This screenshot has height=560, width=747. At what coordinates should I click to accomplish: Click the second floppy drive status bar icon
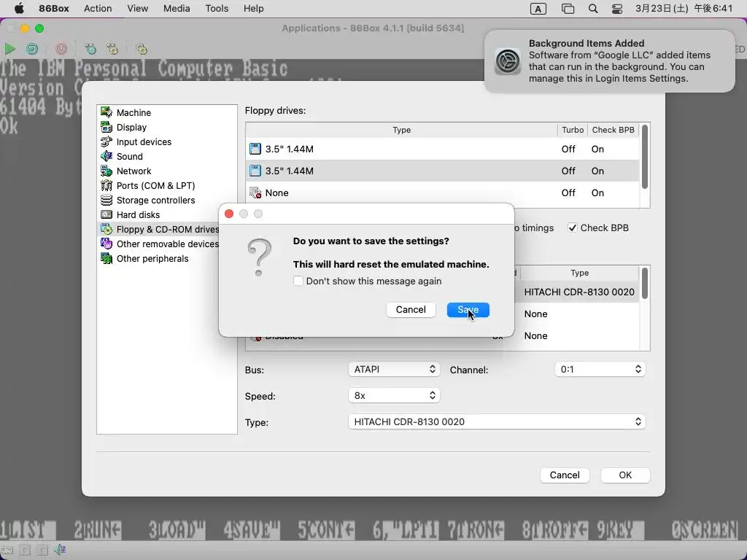[25, 551]
